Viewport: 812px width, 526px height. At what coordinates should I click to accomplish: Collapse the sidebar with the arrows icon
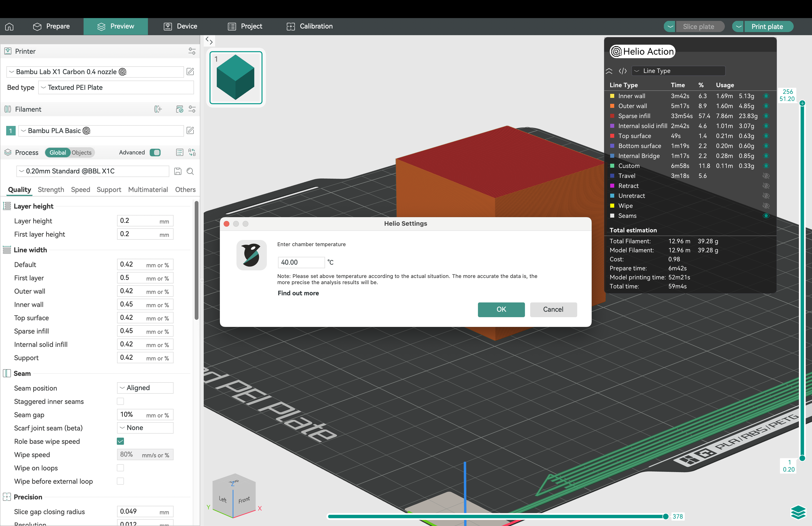(x=209, y=41)
